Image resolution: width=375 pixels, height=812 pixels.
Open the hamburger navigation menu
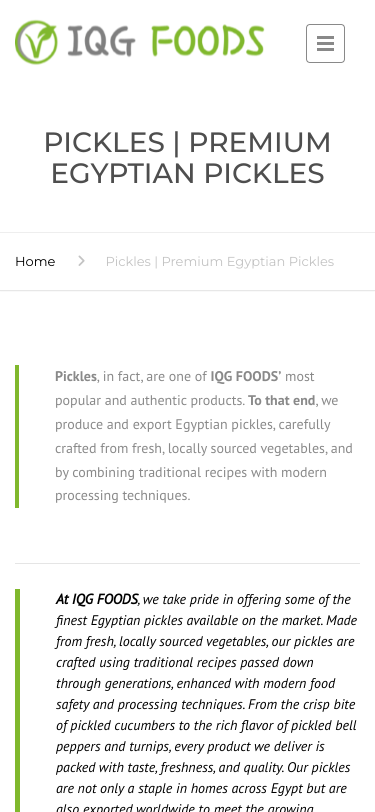325,44
